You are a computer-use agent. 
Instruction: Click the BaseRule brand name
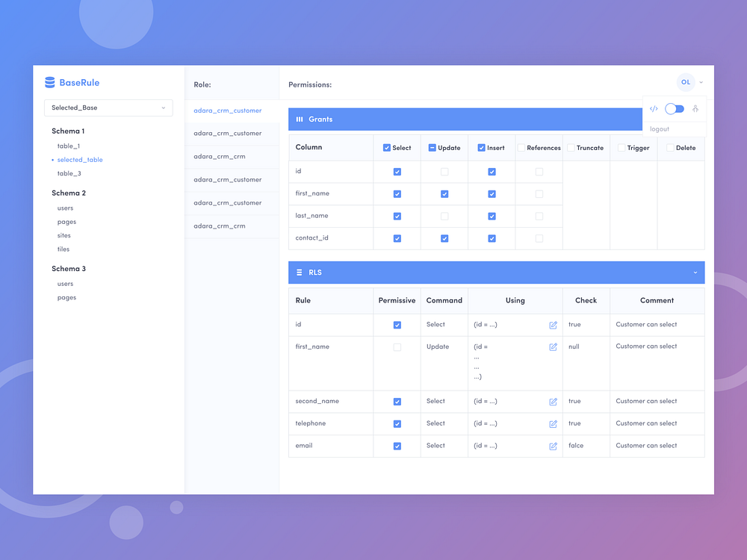80,83
